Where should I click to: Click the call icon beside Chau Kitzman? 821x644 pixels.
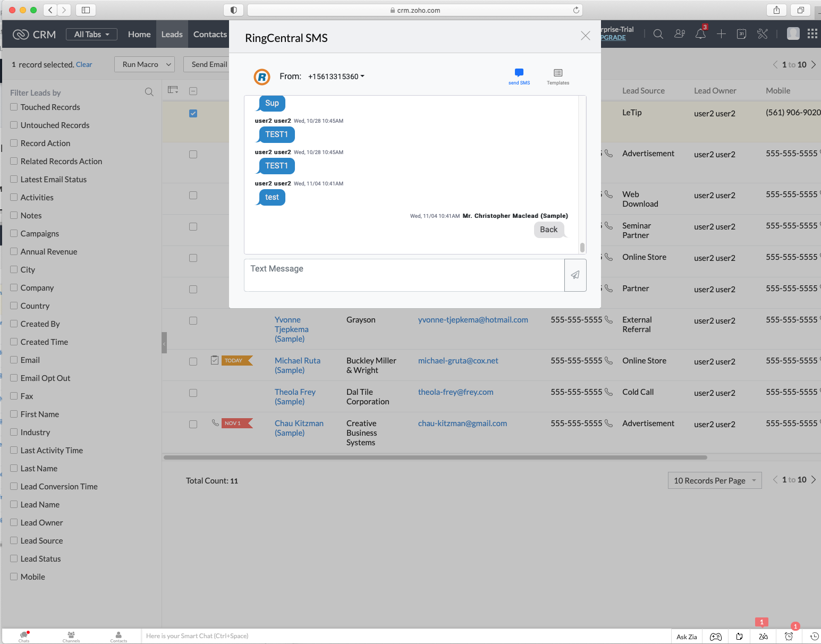(215, 423)
